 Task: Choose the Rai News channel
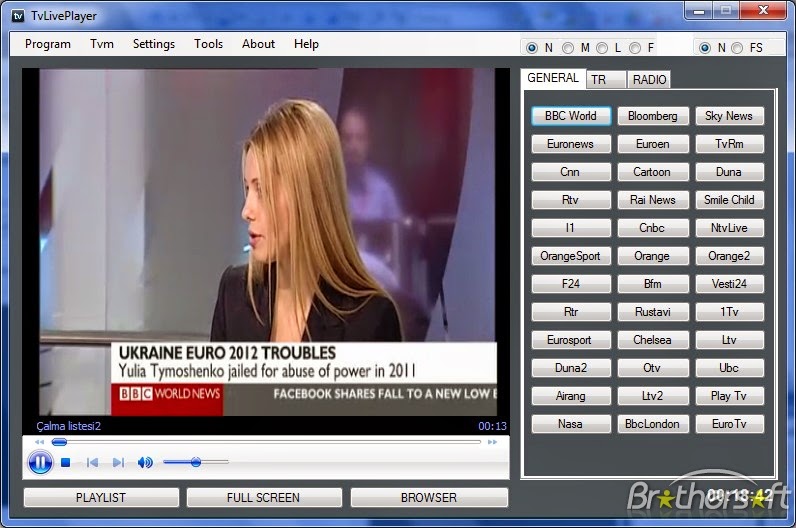[x=653, y=200]
